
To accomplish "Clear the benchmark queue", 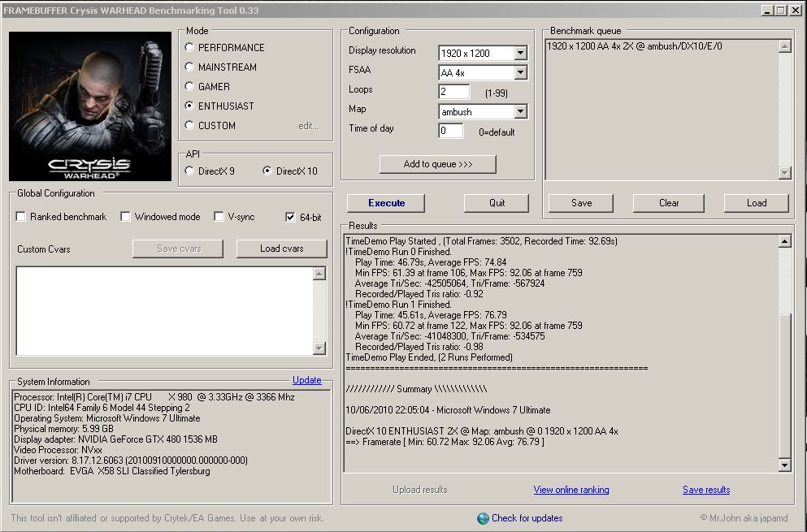I will coord(669,203).
